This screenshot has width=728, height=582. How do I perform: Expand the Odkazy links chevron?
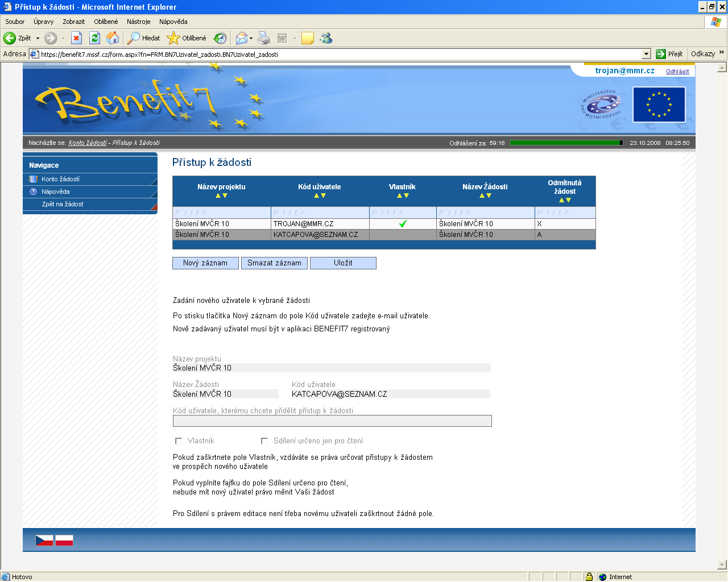(x=722, y=53)
